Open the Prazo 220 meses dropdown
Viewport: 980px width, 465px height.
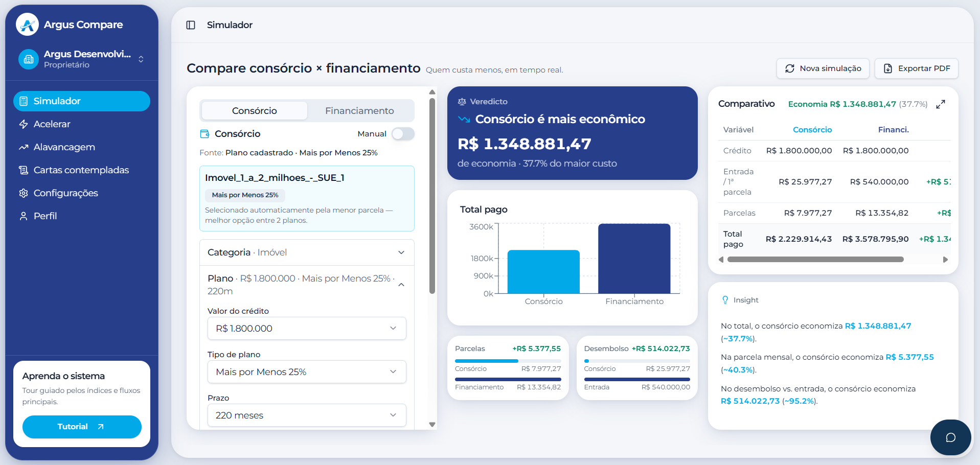307,415
